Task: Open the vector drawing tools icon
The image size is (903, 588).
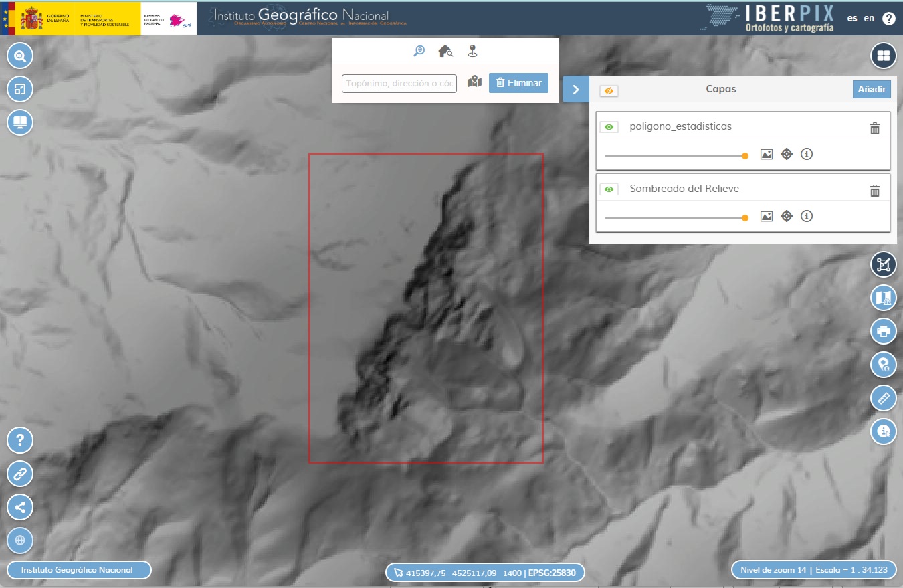Action: 884,264
